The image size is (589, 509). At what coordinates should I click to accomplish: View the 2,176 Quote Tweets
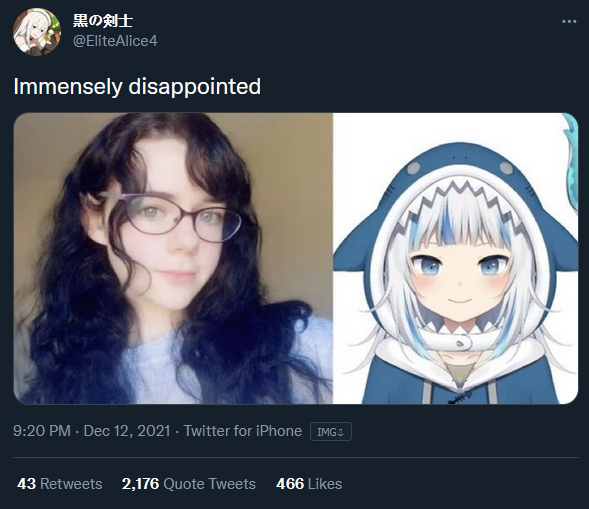click(189, 484)
